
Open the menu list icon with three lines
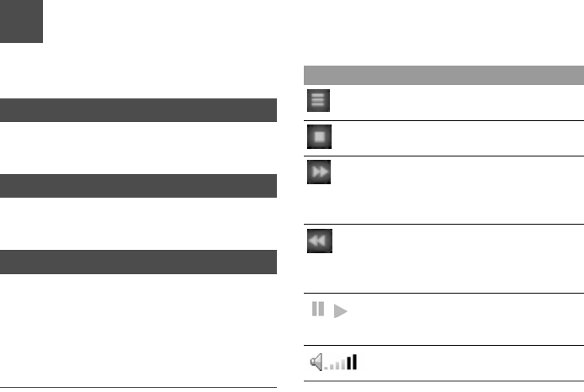[x=318, y=100]
